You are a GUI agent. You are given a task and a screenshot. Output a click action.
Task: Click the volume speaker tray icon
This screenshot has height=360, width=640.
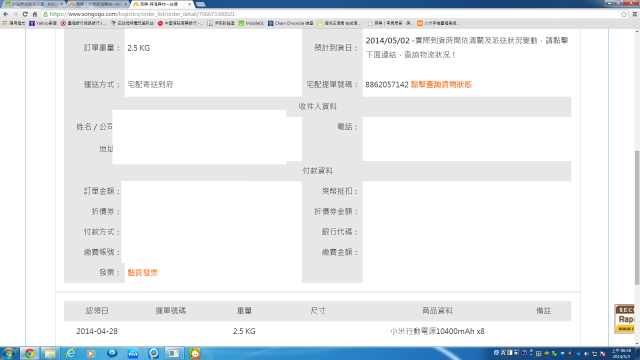[x=587, y=354]
